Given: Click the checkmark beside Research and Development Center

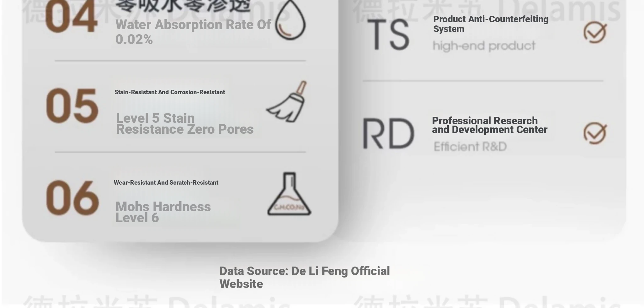Looking at the screenshot, I should (595, 133).
